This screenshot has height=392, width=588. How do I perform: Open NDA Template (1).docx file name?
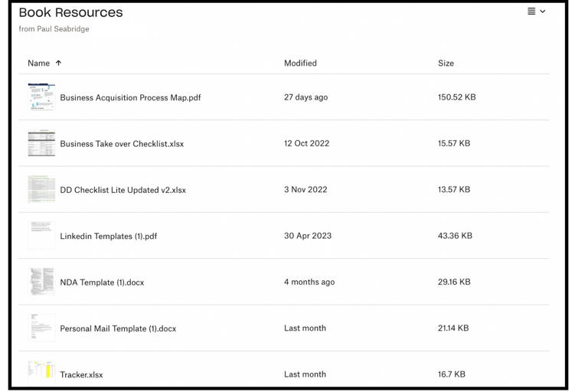point(102,283)
